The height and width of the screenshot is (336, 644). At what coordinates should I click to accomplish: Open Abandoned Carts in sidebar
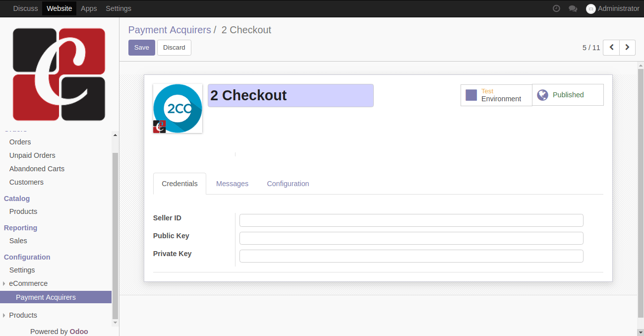[x=37, y=169]
